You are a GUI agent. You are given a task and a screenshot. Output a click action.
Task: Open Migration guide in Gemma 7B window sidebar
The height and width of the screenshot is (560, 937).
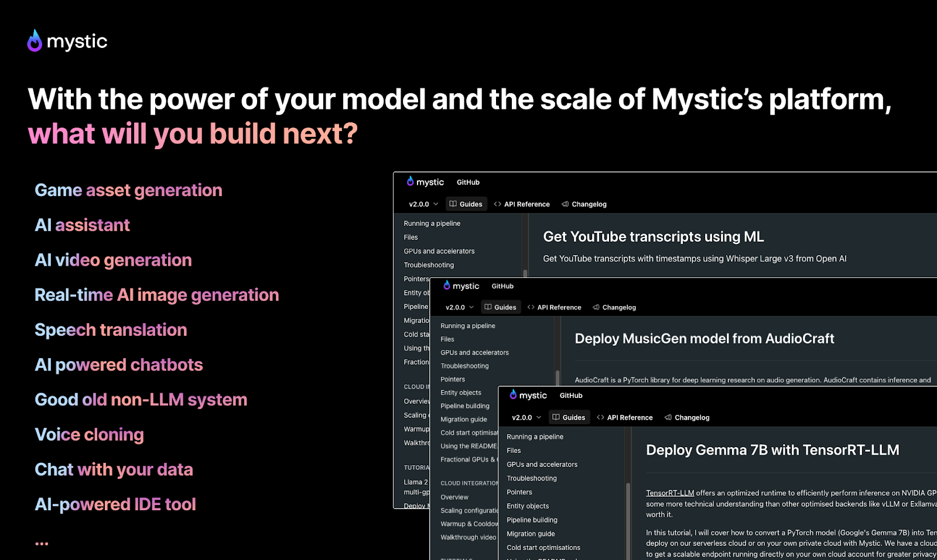(x=531, y=534)
